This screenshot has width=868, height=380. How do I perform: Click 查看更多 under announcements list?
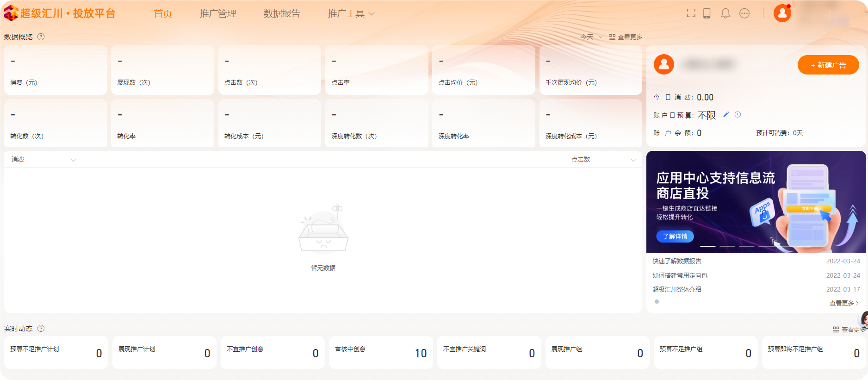tap(844, 303)
